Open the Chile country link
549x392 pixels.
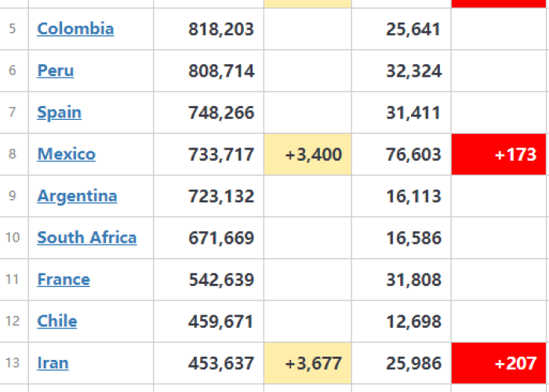point(57,321)
